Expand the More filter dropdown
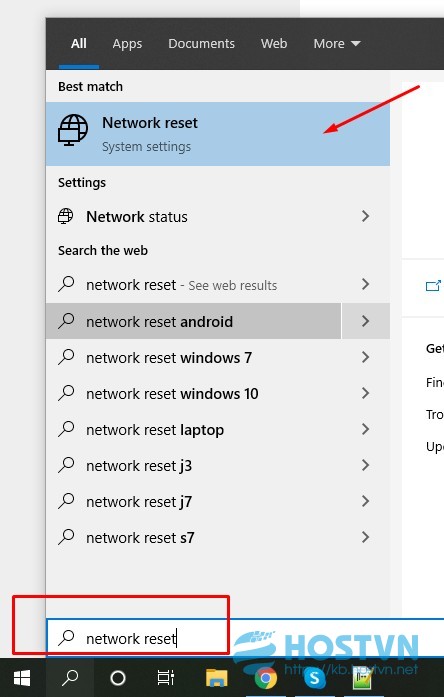This screenshot has height=697, width=444. (336, 44)
